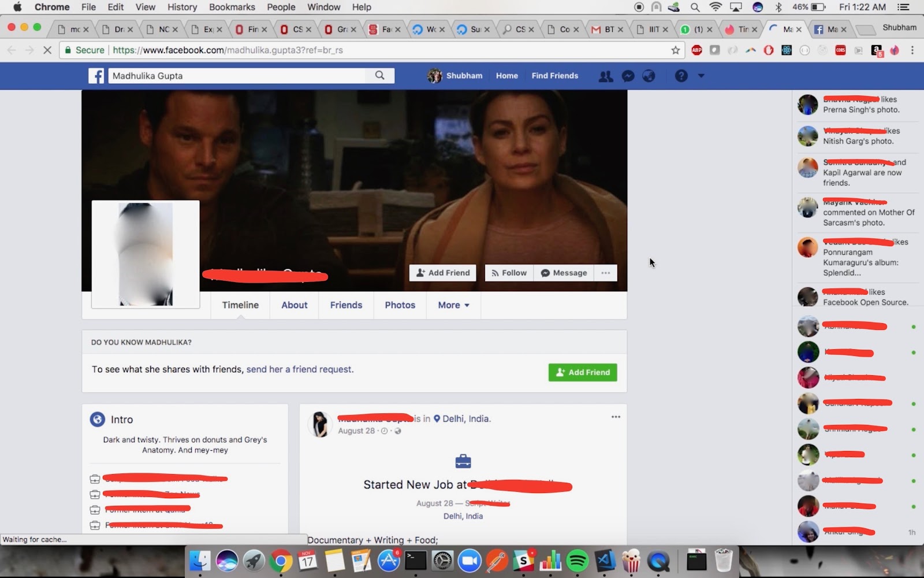Click the Chrome profile button labeled Shubham
The height and width of the screenshot is (578, 924).
click(899, 27)
